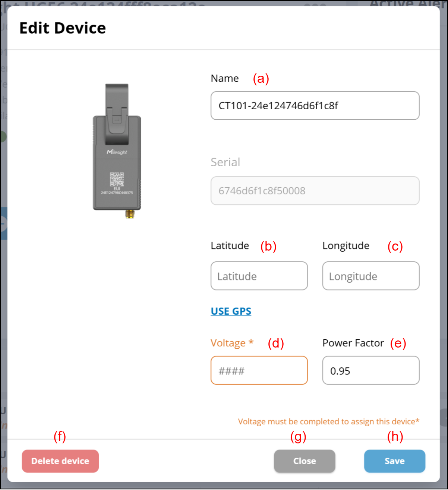Focus the Latitude input box
The height and width of the screenshot is (490, 448).
[259, 276]
